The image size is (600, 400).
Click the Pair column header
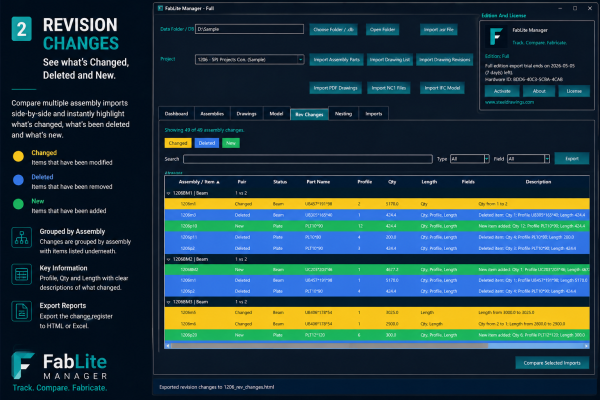point(242,182)
